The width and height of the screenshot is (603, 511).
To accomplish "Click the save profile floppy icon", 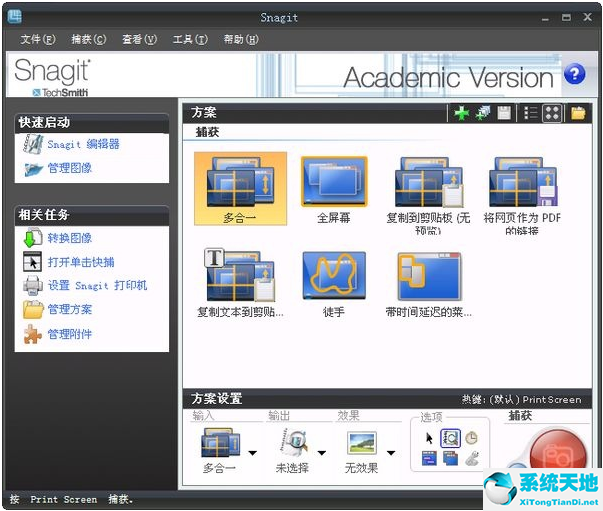I will pyautogui.click(x=504, y=113).
